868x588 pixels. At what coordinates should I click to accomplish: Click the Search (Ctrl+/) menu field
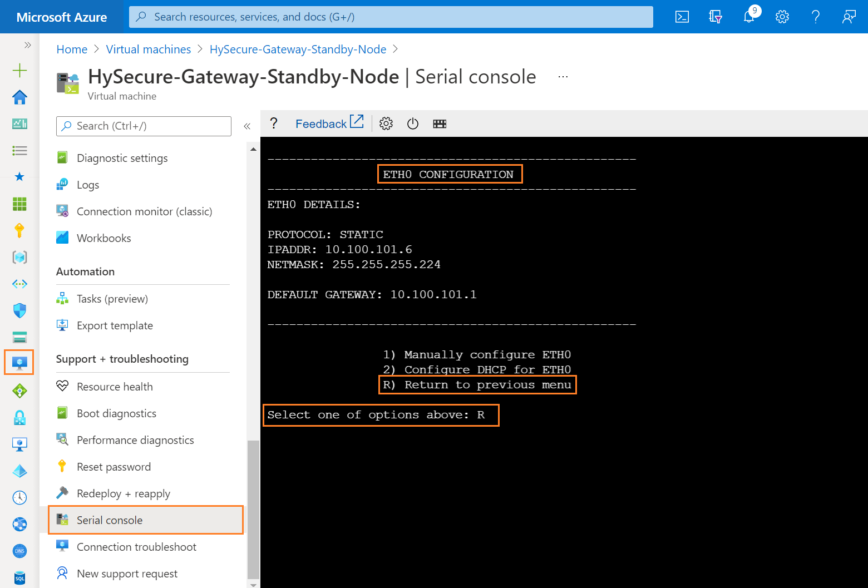click(144, 126)
